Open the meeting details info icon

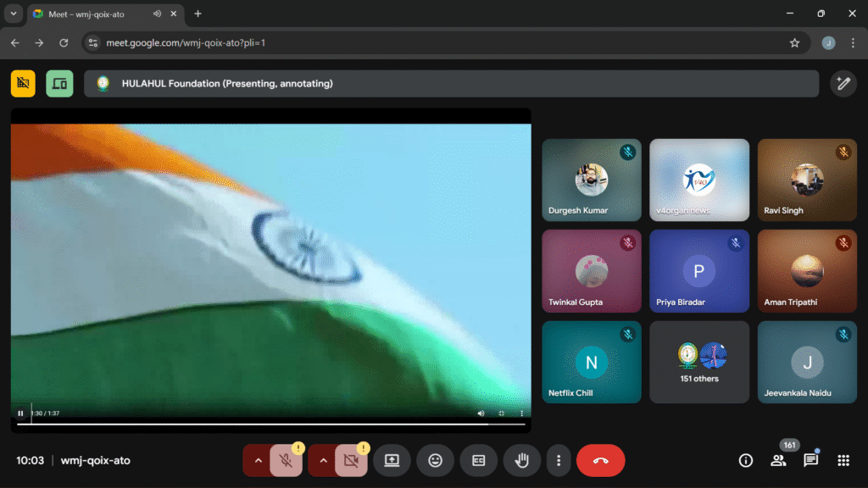coord(746,461)
